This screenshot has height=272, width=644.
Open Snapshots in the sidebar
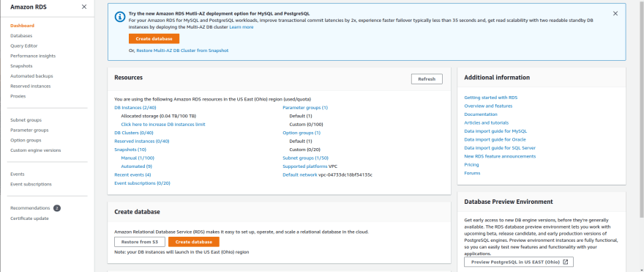[21, 66]
